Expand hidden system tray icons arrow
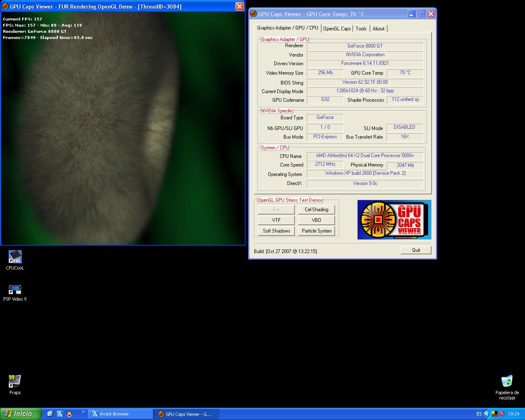This screenshot has height=420, width=525. click(x=487, y=414)
